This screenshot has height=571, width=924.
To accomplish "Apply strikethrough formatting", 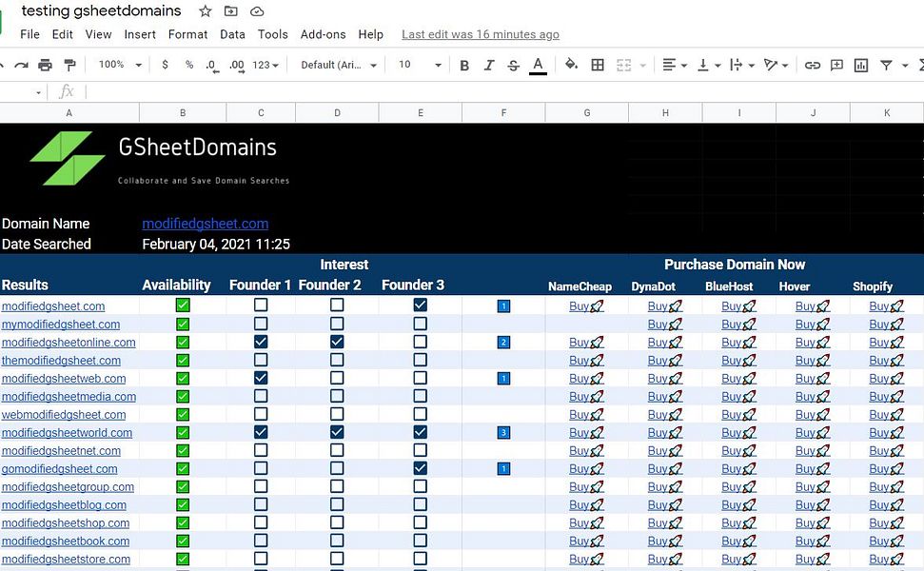I will click(513, 65).
